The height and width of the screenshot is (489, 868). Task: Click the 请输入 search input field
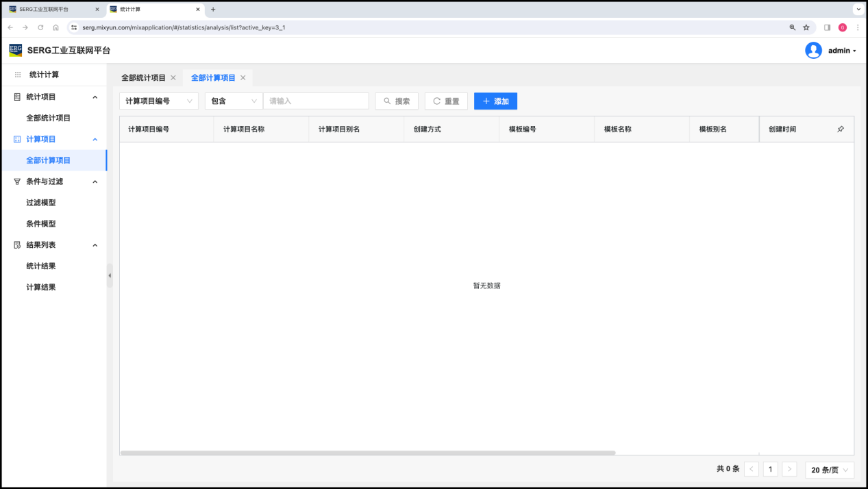click(316, 101)
